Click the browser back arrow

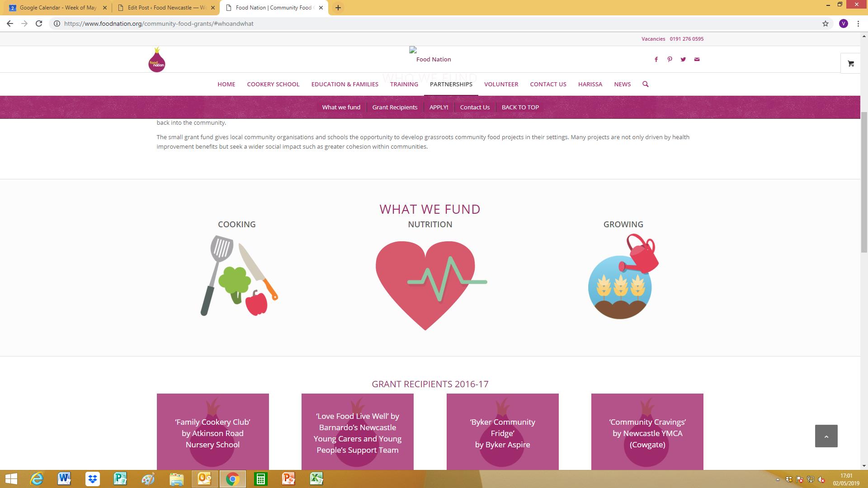click(10, 23)
